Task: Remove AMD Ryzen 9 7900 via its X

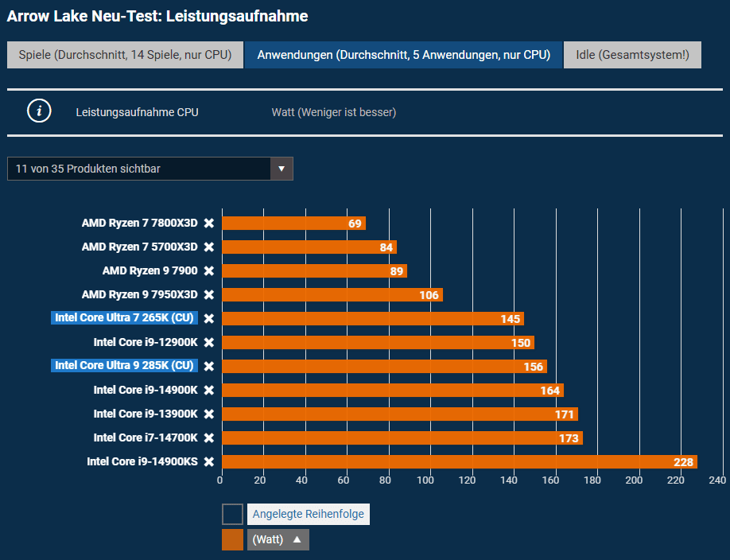Action: [x=209, y=270]
